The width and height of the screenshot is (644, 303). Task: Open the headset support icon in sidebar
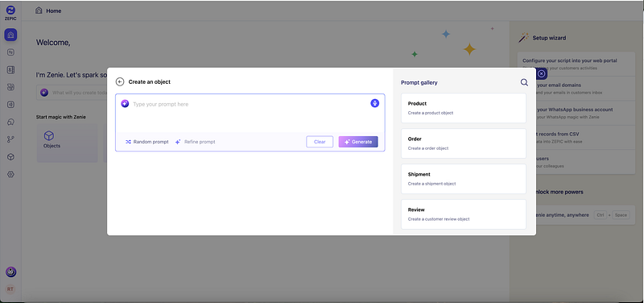tap(10, 122)
